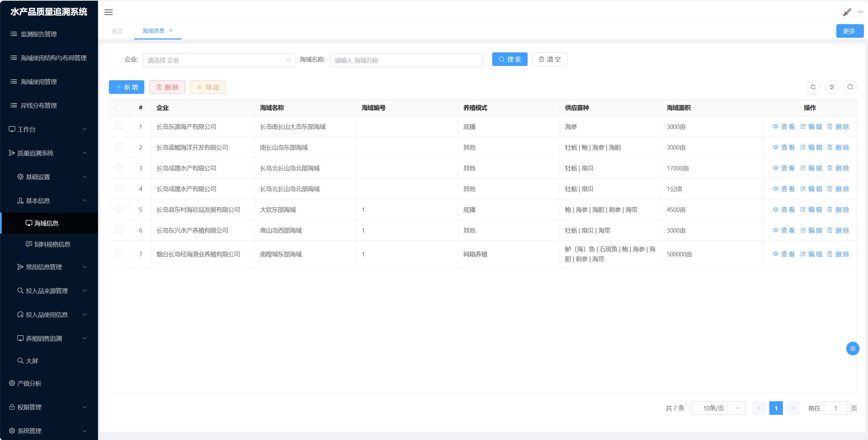Click the hamburger menu collapse icon
This screenshot has height=440, width=868.
pyautogui.click(x=109, y=12)
